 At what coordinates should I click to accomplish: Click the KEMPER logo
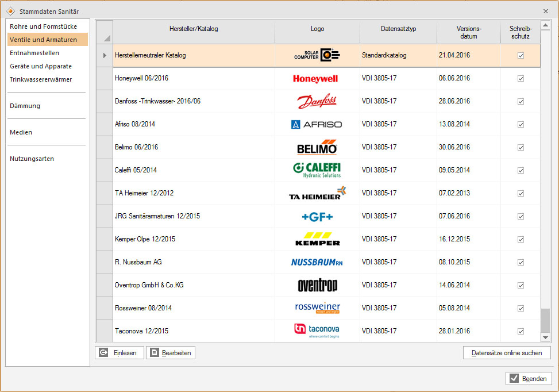pos(317,239)
